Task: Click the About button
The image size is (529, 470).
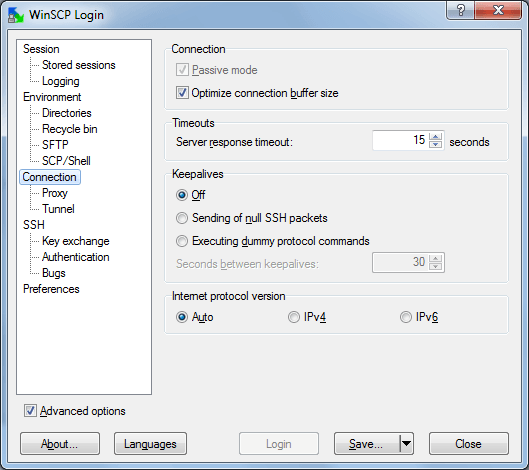Action: click(60, 444)
